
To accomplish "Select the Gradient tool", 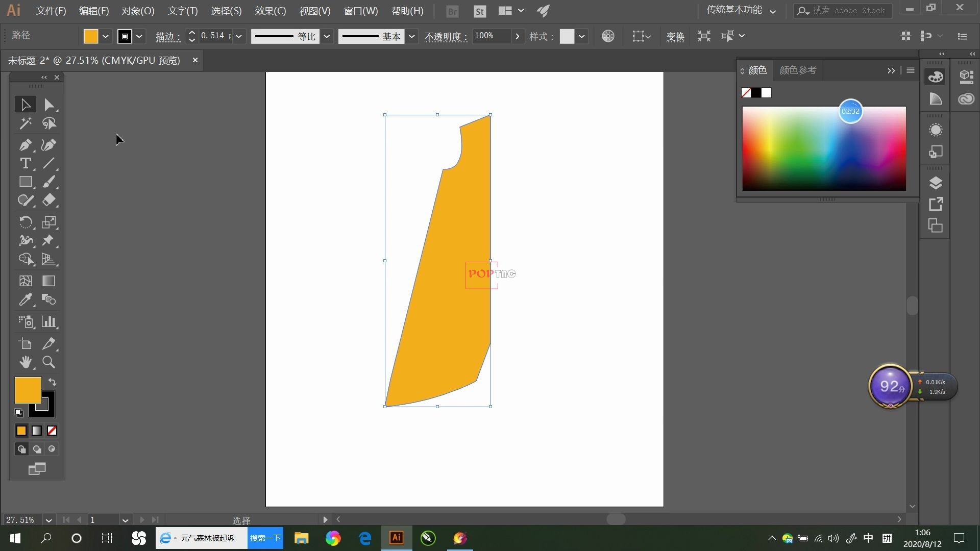I will click(x=48, y=281).
